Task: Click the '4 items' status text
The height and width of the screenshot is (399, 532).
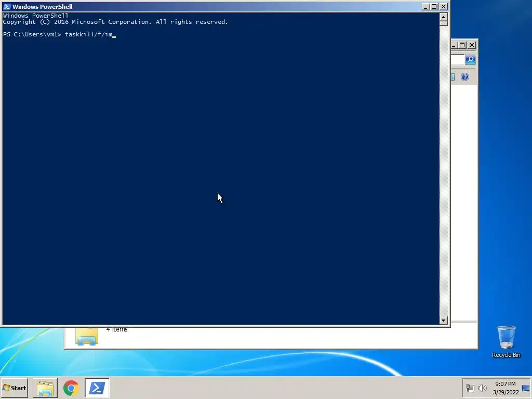Action: coord(117,329)
